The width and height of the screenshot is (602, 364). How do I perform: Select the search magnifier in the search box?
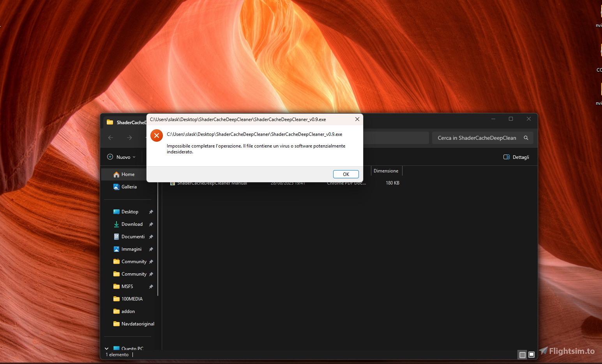pos(526,138)
